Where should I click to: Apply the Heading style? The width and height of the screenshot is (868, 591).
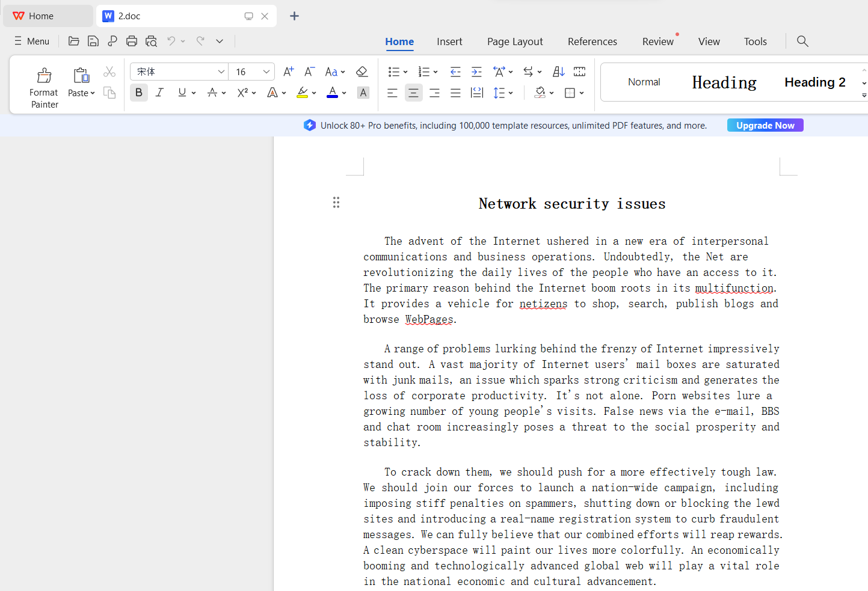pos(724,82)
